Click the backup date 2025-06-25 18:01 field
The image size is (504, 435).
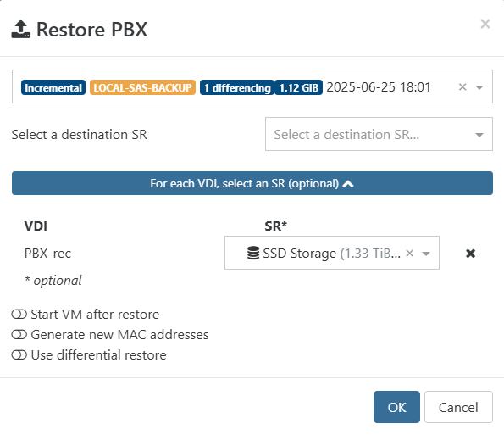pos(379,87)
